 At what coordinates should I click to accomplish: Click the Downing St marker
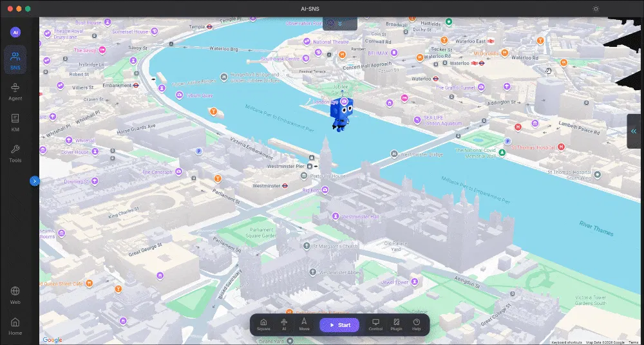(95, 181)
